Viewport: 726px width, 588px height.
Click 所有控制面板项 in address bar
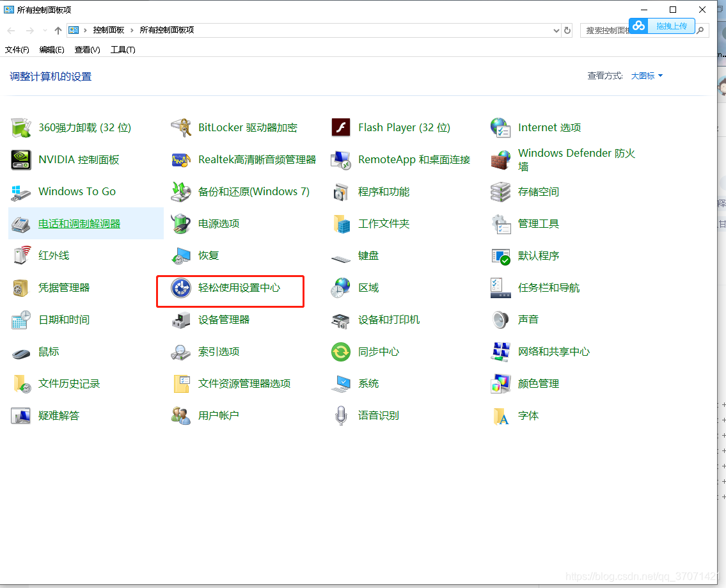pyautogui.click(x=167, y=30)
